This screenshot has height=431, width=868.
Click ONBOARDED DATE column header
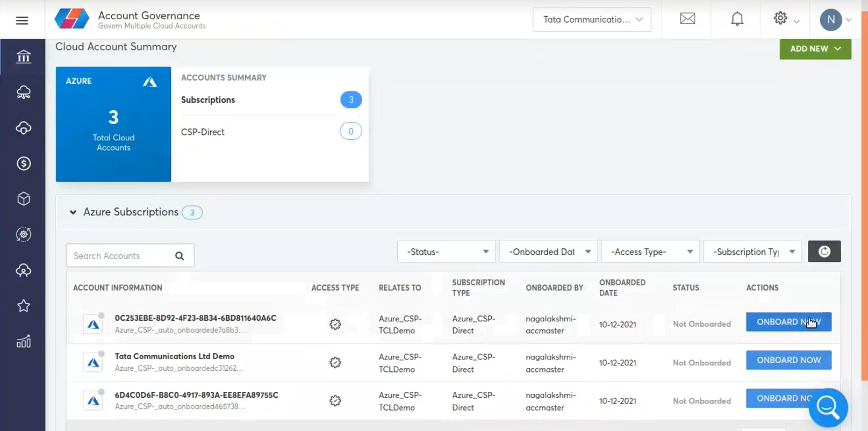[622, 288]
